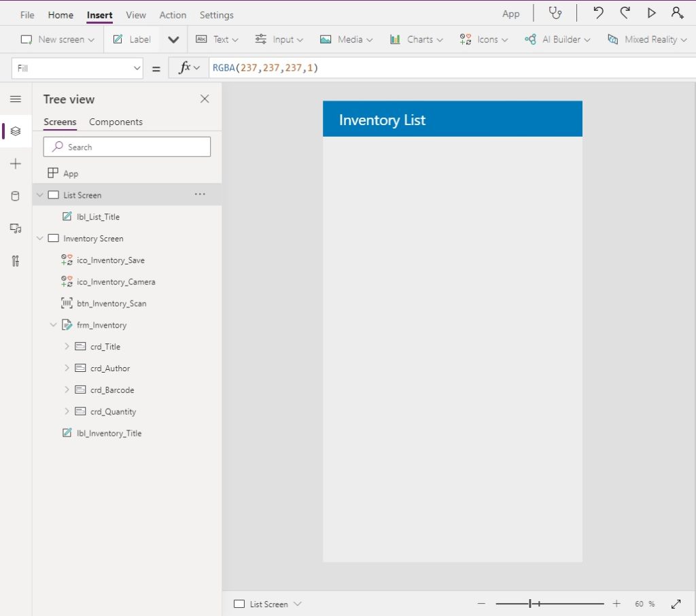Open the Home menu tab
Screen dimensions: 696x616
60,15
